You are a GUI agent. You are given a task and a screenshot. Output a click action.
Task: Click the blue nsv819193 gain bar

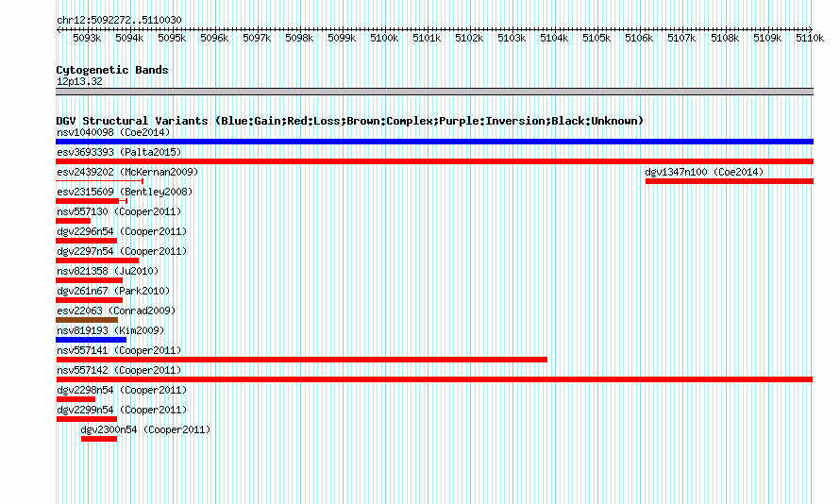[91, 340]
